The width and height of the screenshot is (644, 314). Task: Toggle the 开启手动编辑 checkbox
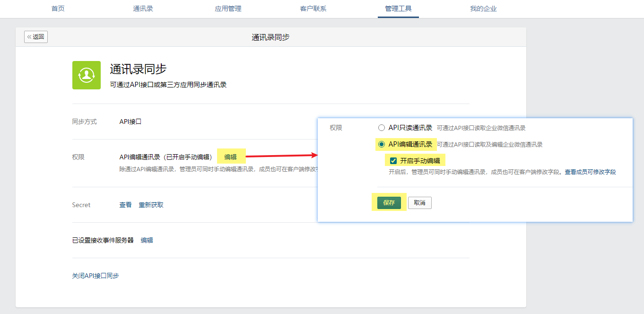(x=393, y=160)
